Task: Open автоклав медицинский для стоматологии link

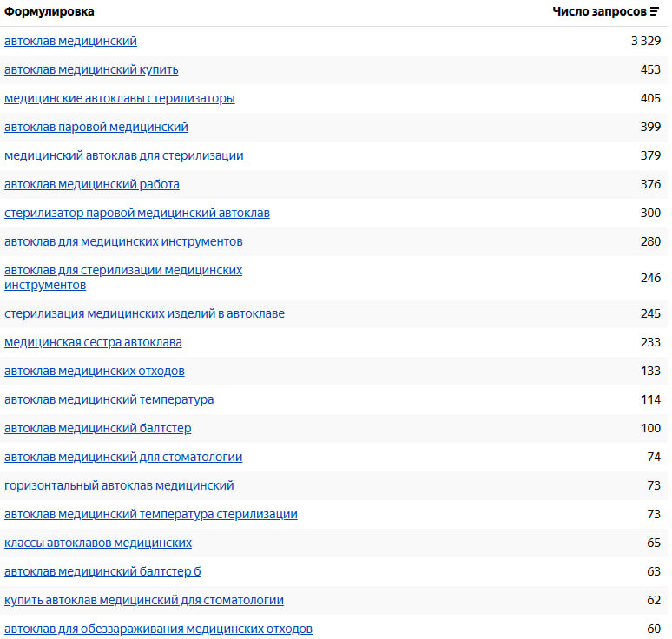Action: click(123, 457)
